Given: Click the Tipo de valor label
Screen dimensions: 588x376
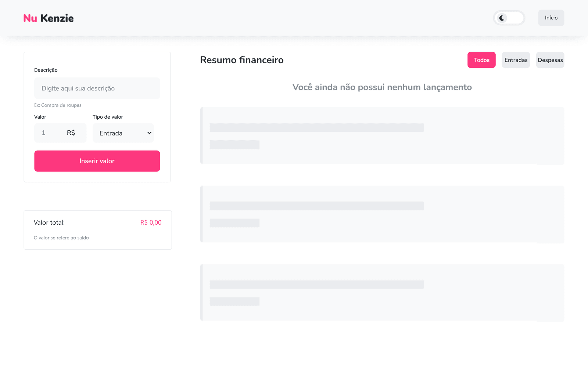Looking at the screenshot, I should tap(108, 117).
